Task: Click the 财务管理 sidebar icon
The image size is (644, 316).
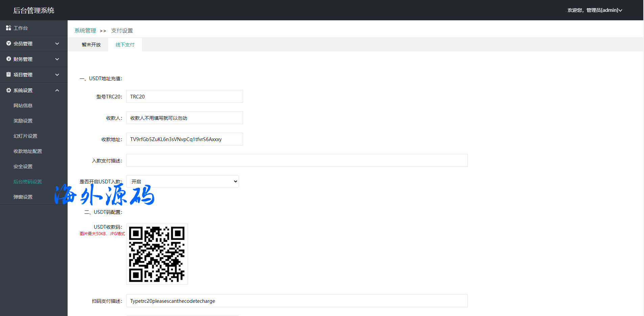Action: [x=8, y=59]
